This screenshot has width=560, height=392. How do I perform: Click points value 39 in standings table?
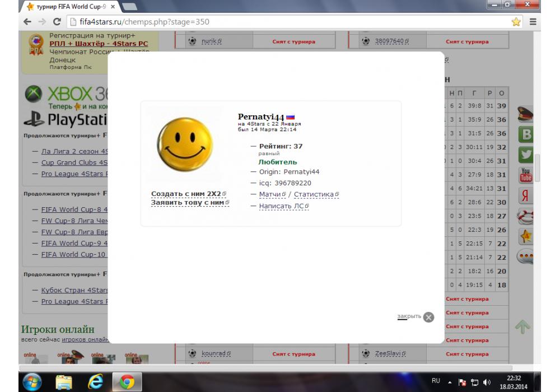pyautogui.click(x=501, y=106)
